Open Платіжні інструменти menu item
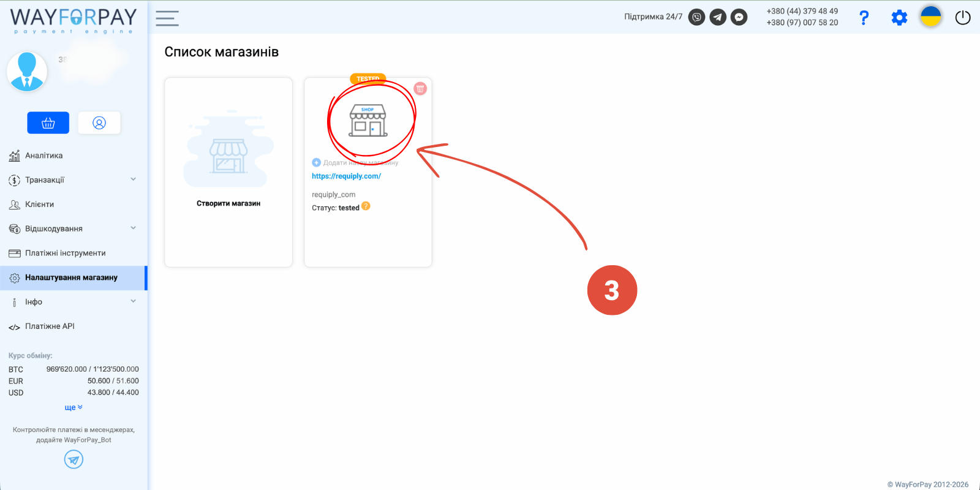 click(x=65, y=253)
